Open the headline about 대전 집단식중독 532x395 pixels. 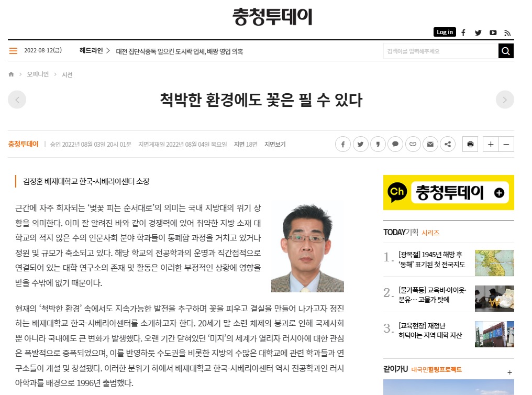click(180, 51)
